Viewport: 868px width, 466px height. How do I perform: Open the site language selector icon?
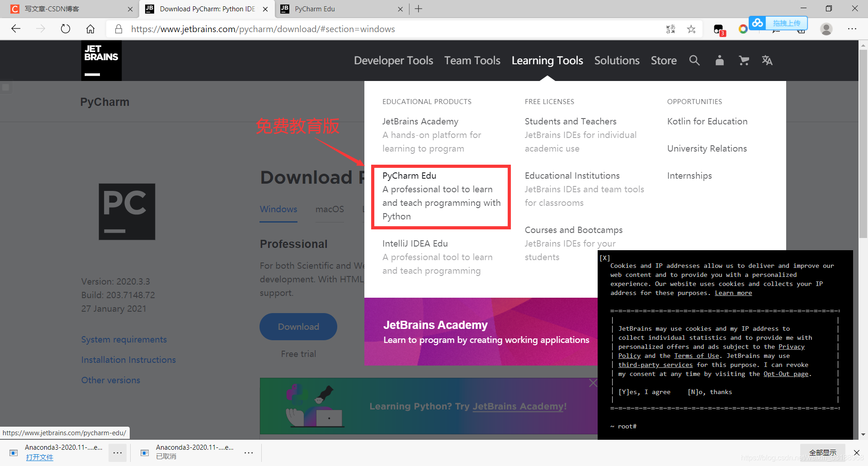pyautogui.click(x=767, y=60)
